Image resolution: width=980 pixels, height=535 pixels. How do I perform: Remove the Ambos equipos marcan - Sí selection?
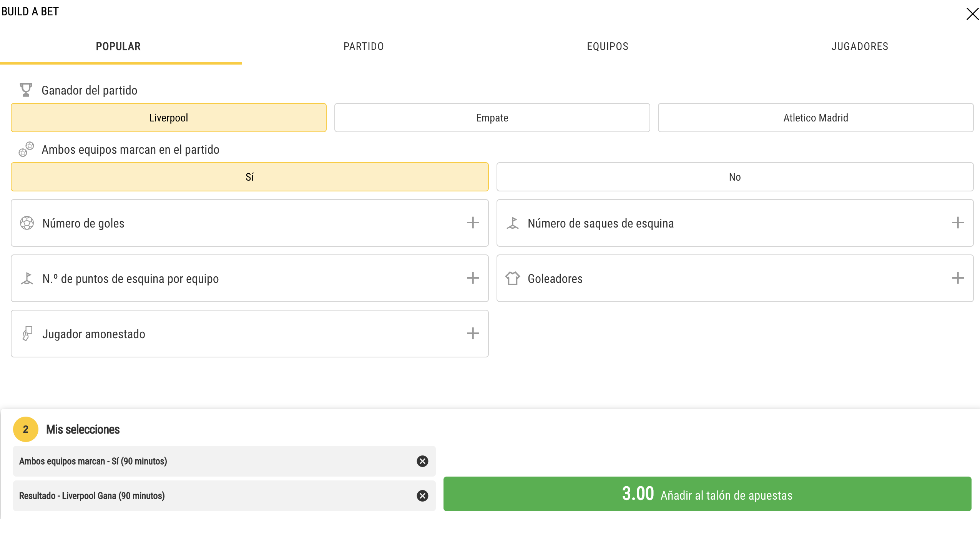click(x=422, y=461)
